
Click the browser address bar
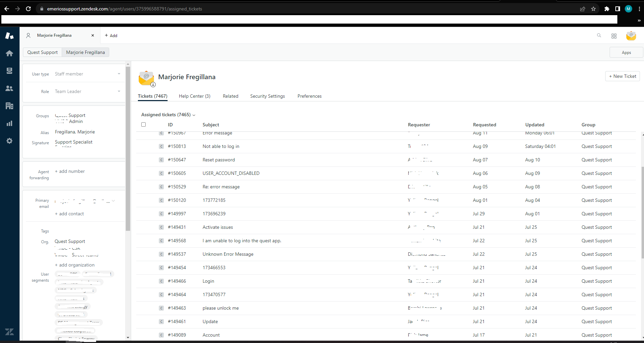click(303, 9)
